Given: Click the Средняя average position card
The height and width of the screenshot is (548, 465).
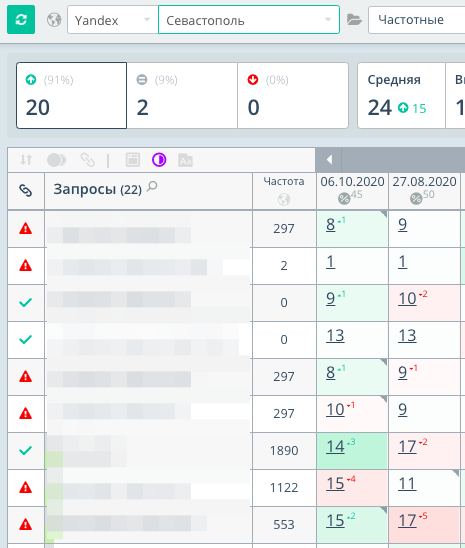Looking at the screenshot, I should [401, 95].
